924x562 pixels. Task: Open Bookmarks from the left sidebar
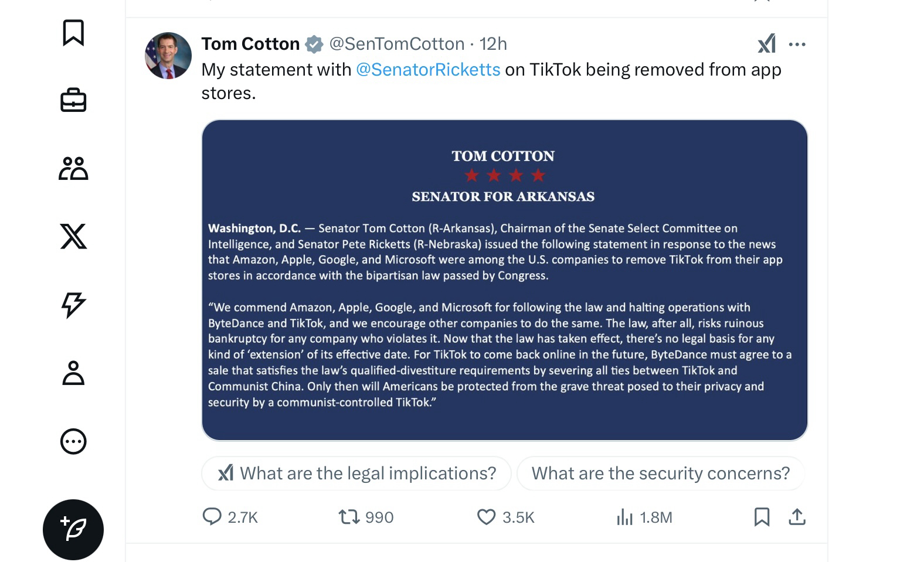pos(73,33)
